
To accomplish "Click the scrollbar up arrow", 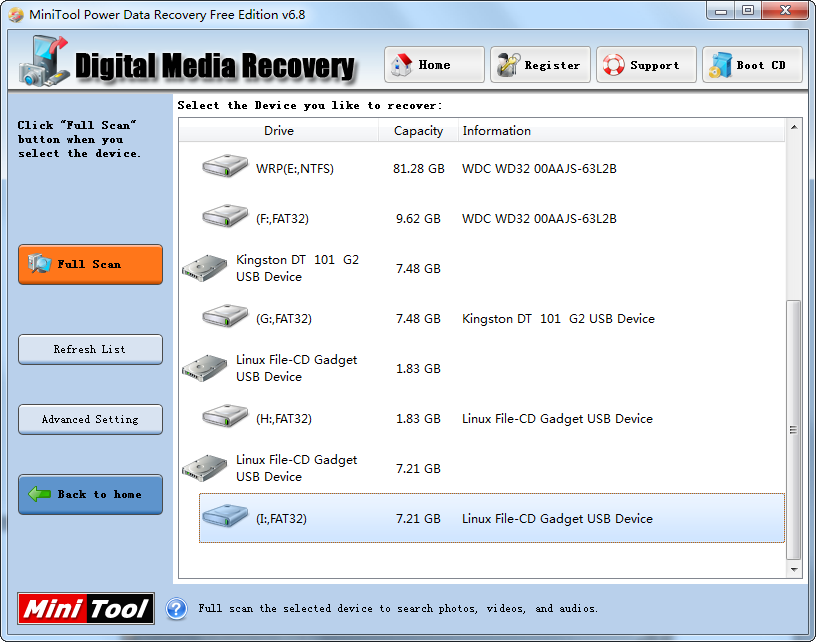I will click(x=794, y=127).
